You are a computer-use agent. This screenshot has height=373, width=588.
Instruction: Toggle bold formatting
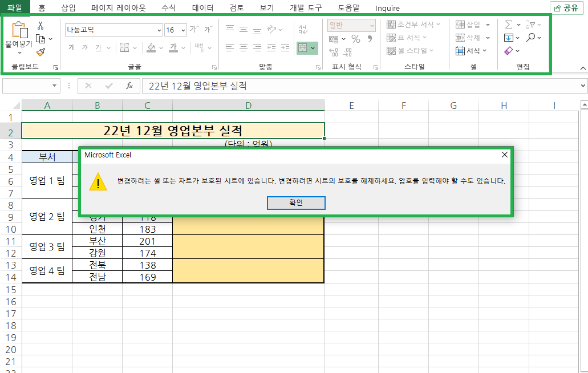coord(71,47)
